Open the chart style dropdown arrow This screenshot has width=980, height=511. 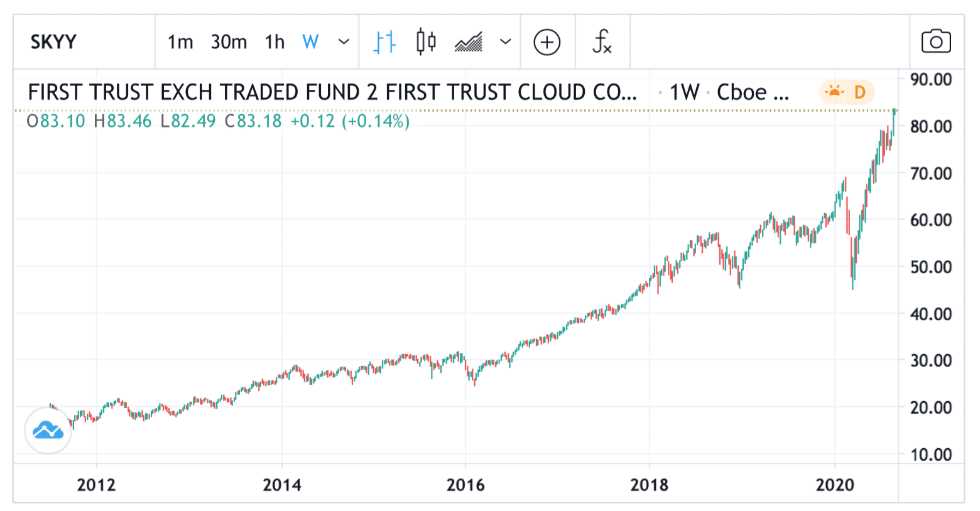(x=505, y=42)
